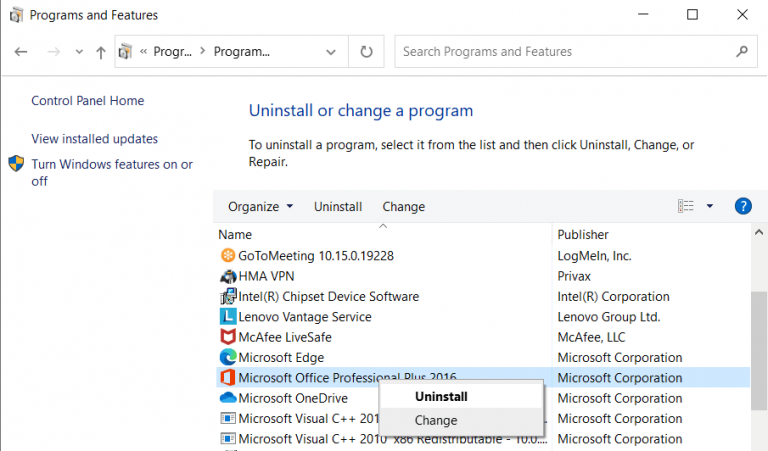Choose Change from the context menu
The width and height of the screenshot is (768, 451).
point(436,420)
